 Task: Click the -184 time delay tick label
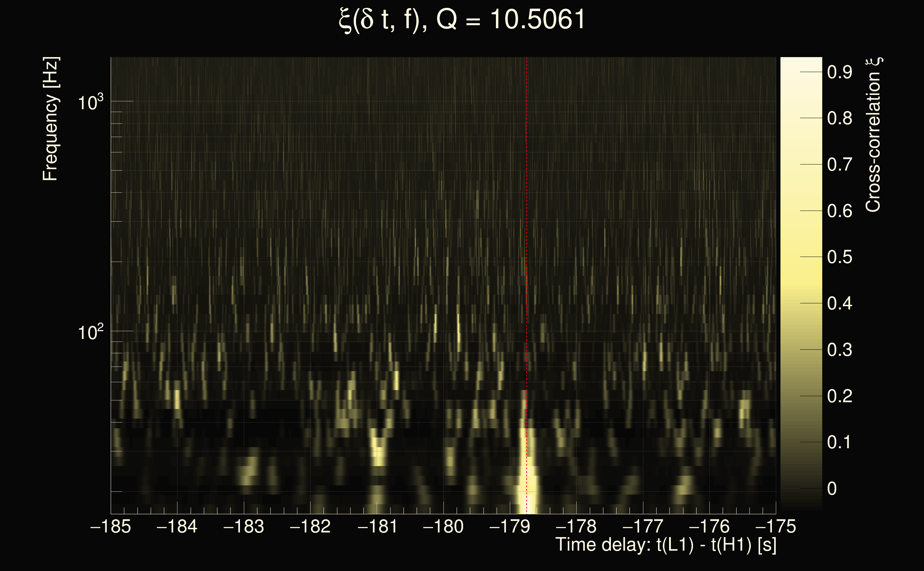[x=177, y=526]
